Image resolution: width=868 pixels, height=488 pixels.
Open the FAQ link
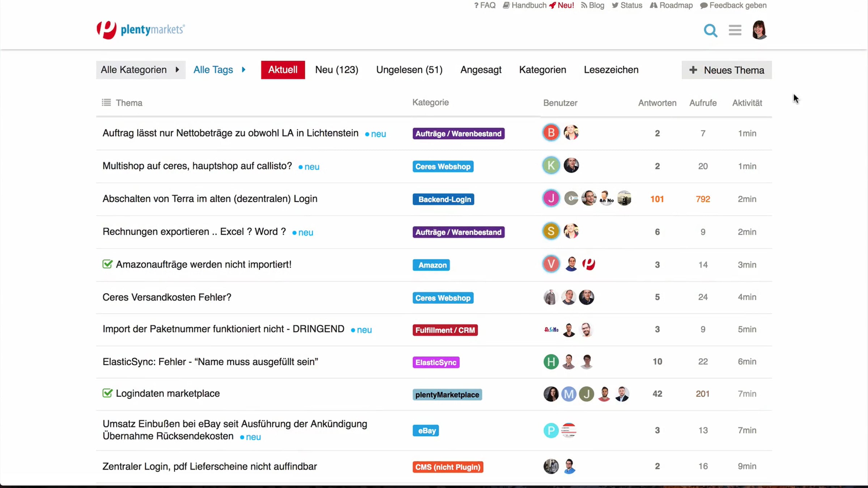[x=485, y=5]
